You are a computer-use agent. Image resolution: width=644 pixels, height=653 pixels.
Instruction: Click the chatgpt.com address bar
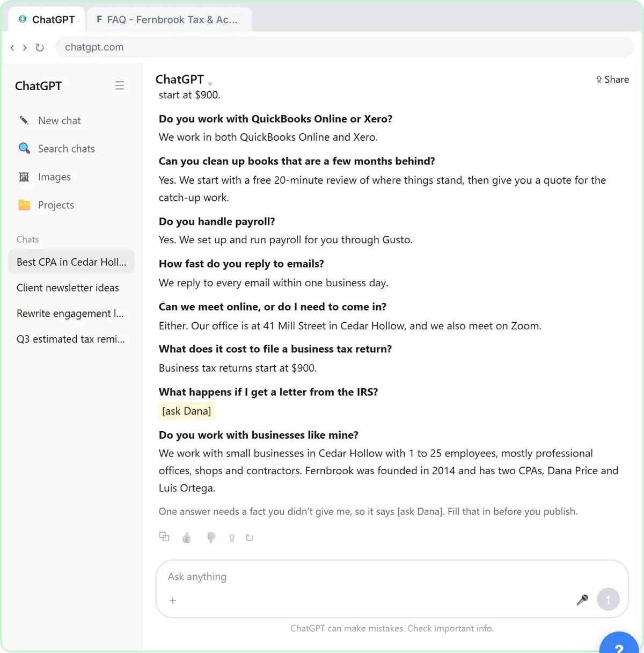coord(345,47)
